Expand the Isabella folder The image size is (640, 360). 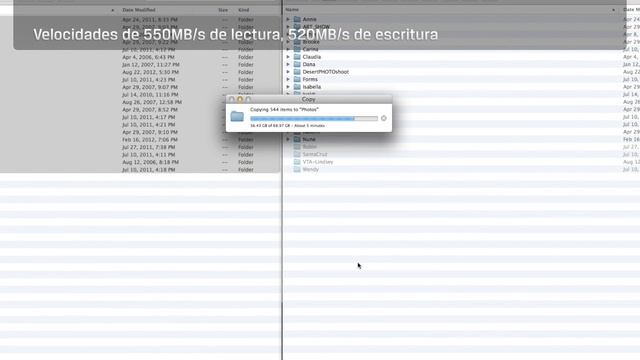point(288,87)
